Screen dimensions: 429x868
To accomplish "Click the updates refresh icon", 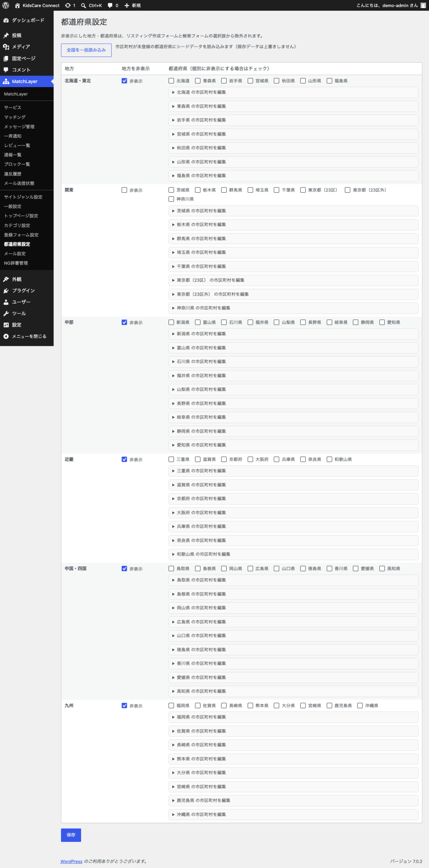I will [x=68, y=5].
